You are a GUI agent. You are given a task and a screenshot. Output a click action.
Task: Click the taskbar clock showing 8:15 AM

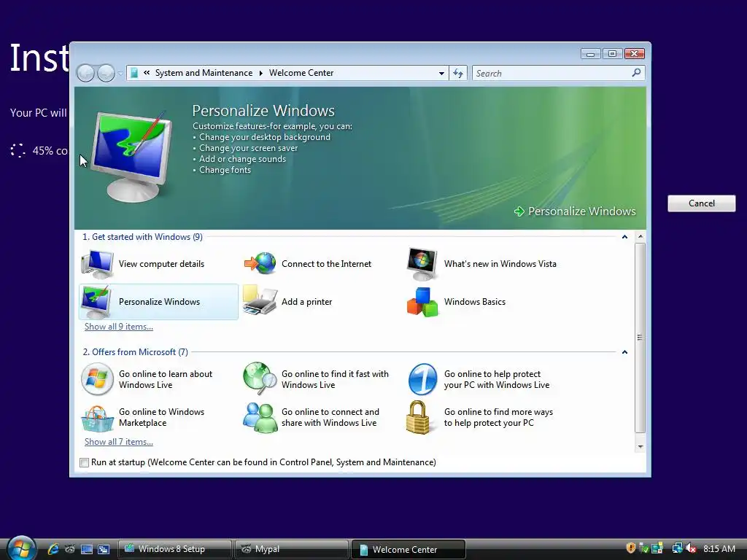[719, 548]
